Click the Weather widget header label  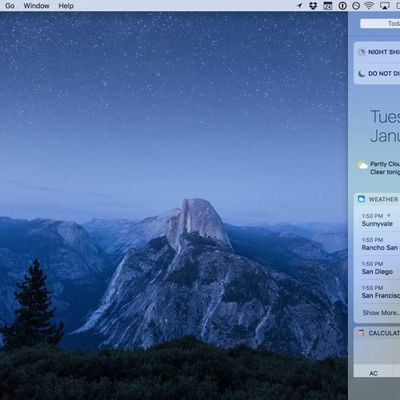pyautogui.click(x=383, y=199)
